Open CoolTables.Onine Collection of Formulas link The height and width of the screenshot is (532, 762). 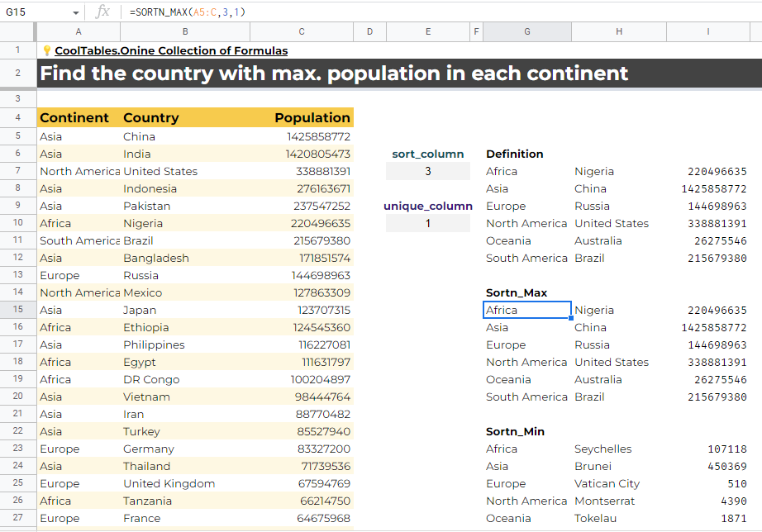171,50
